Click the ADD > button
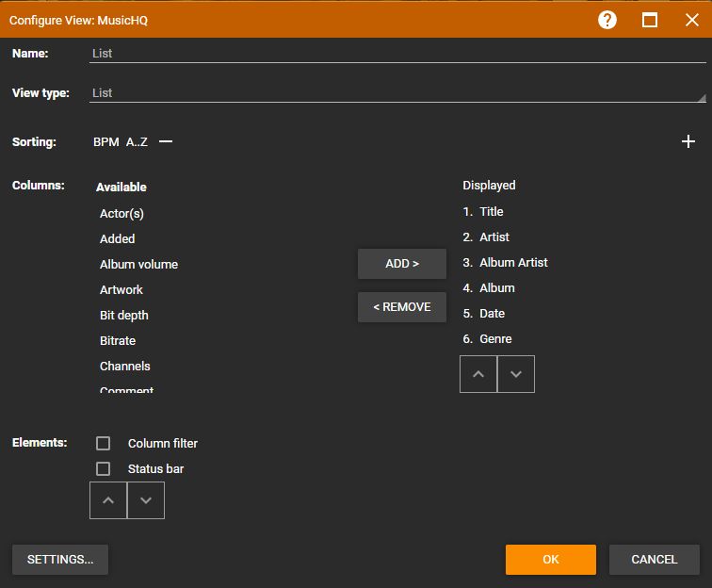Image resolution: width=712 pixels, height=588 pixels. coord(402,264)
